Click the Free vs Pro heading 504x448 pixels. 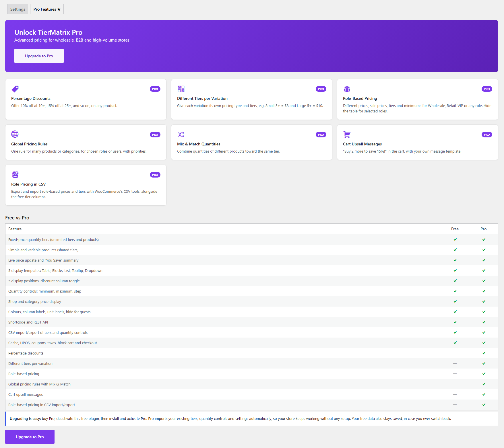(17, 218)
